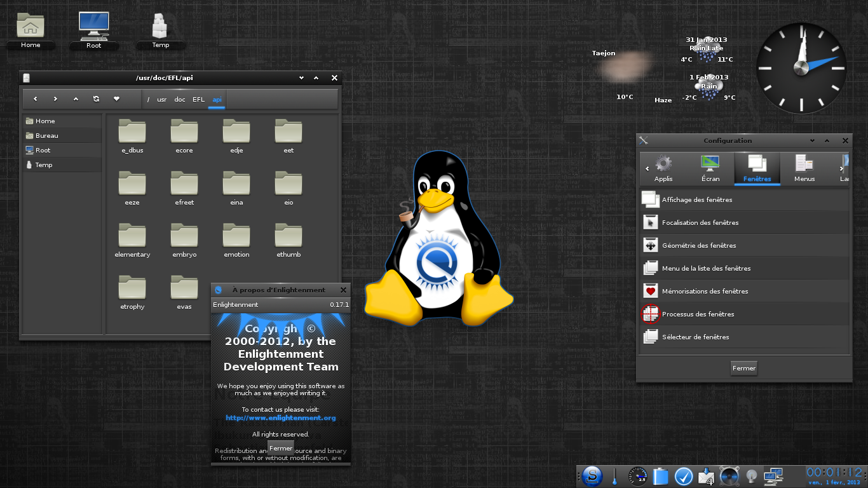
Task: Open the elementary folder
Action: tap(132, 240)
